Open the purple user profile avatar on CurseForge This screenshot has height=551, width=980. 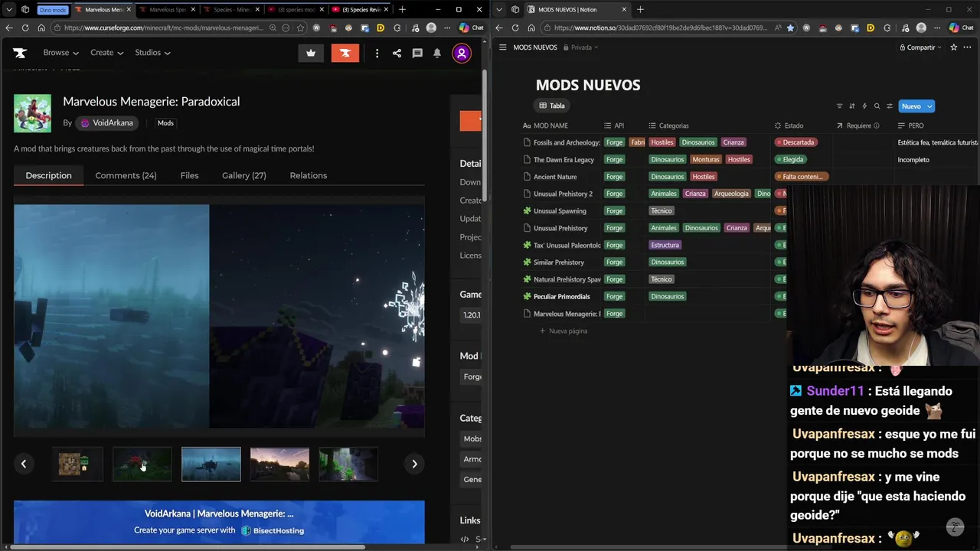[462, 53]
